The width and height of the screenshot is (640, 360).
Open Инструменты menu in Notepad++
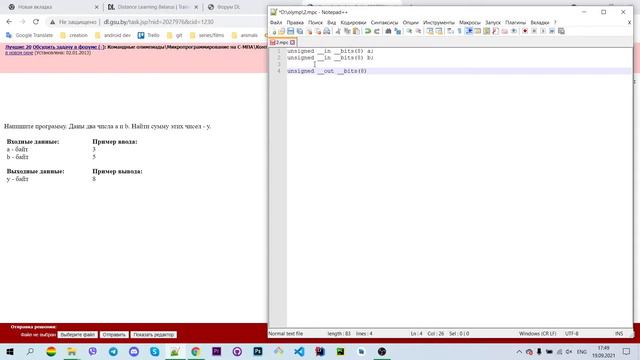[439, 22]
